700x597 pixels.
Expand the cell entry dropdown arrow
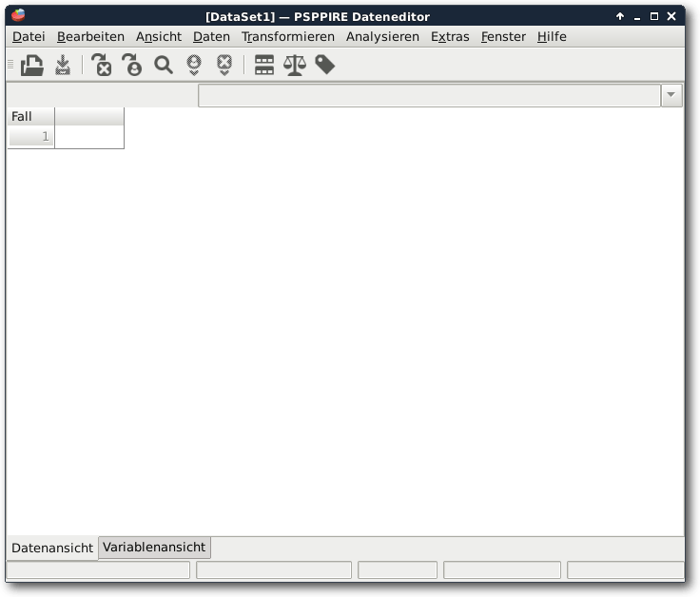point(671,95)
